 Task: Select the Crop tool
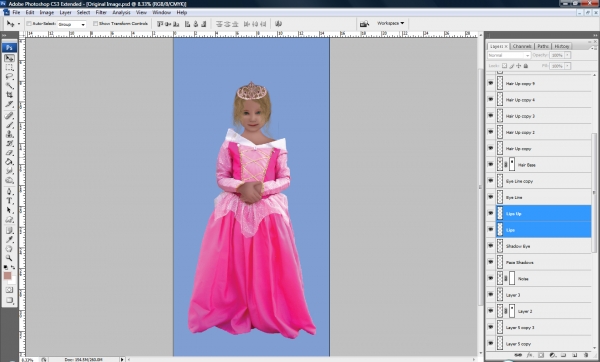point(9,95)
